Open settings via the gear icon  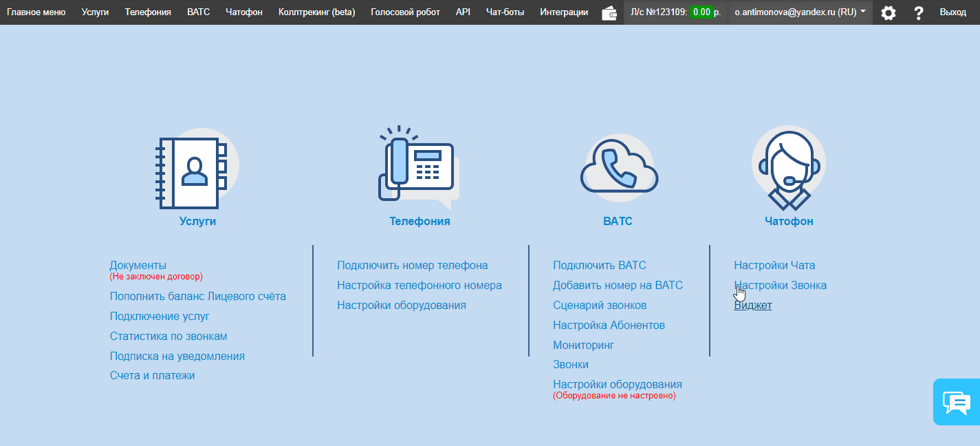[x=889, y=12]
